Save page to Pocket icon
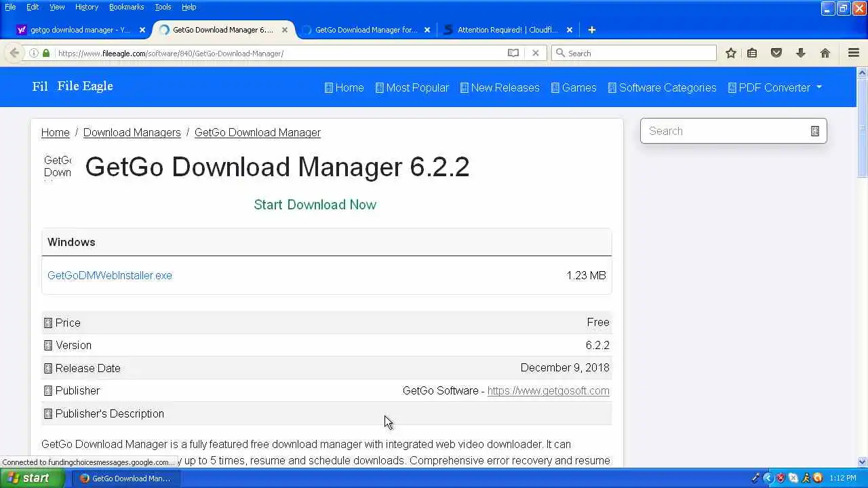Screen dimensions: 868x488 [x=776, y=53]
